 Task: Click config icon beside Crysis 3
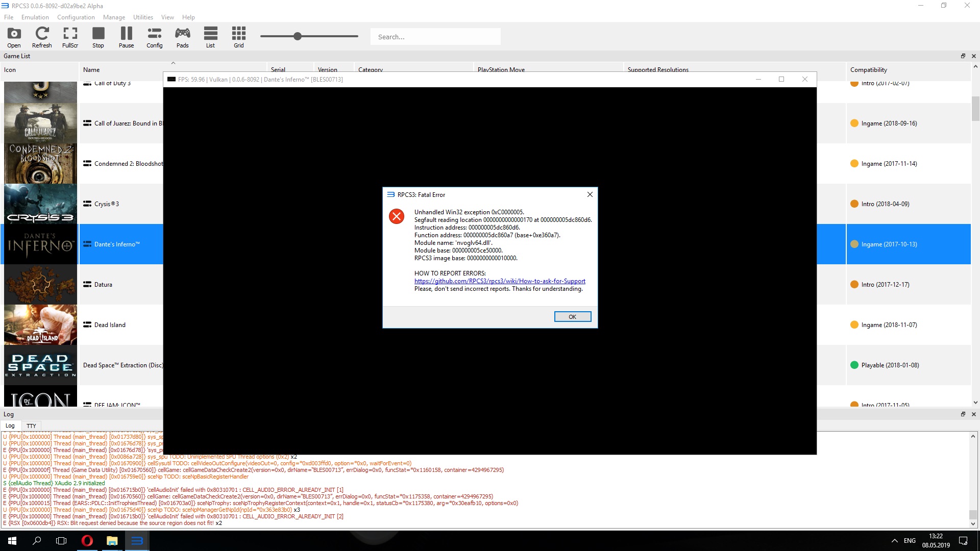pos(87,204)
